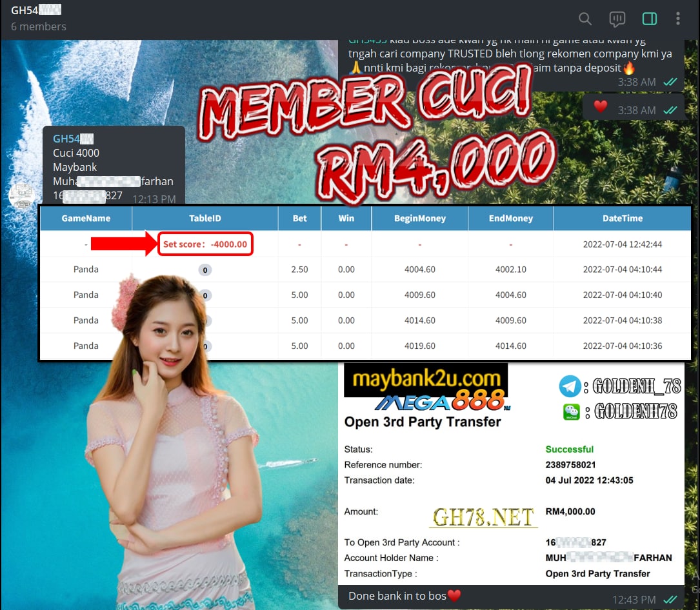
Task: Click the Maybank line in Cuci message
Action: [75, 167]
